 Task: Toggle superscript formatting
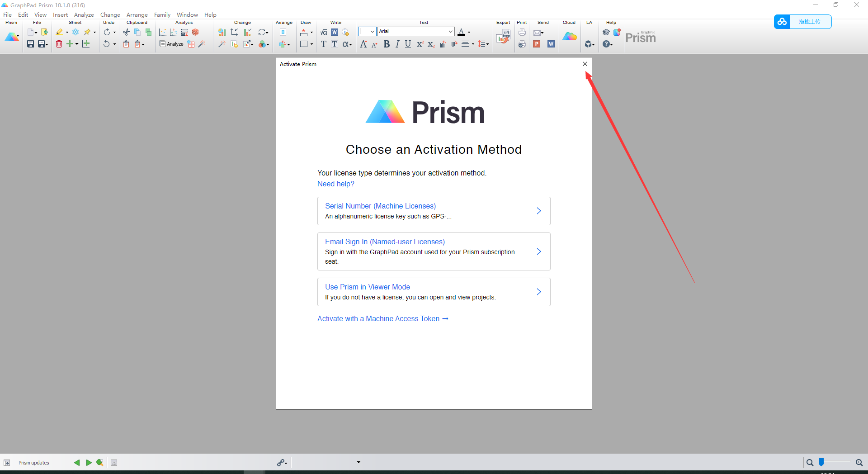(420, 44)
